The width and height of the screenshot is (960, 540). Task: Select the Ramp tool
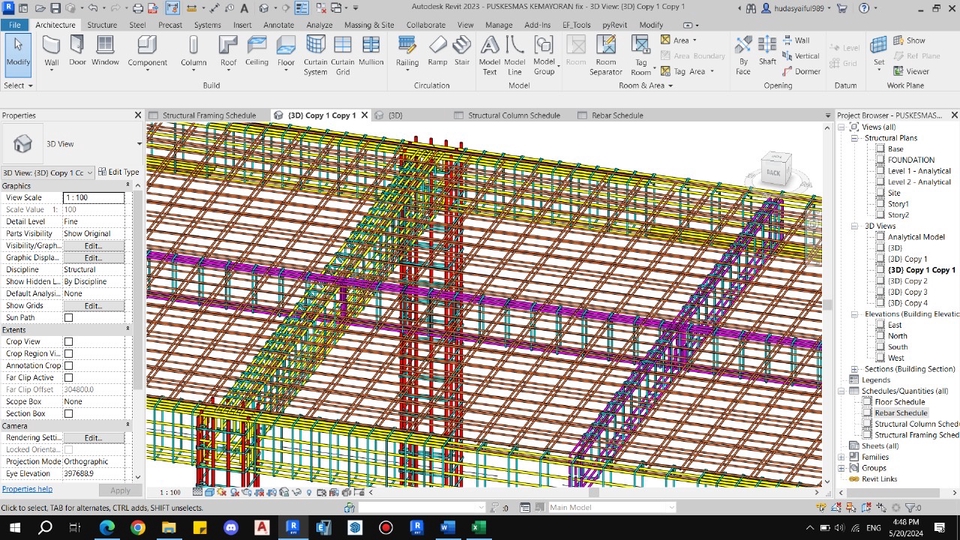coord(437,51)
